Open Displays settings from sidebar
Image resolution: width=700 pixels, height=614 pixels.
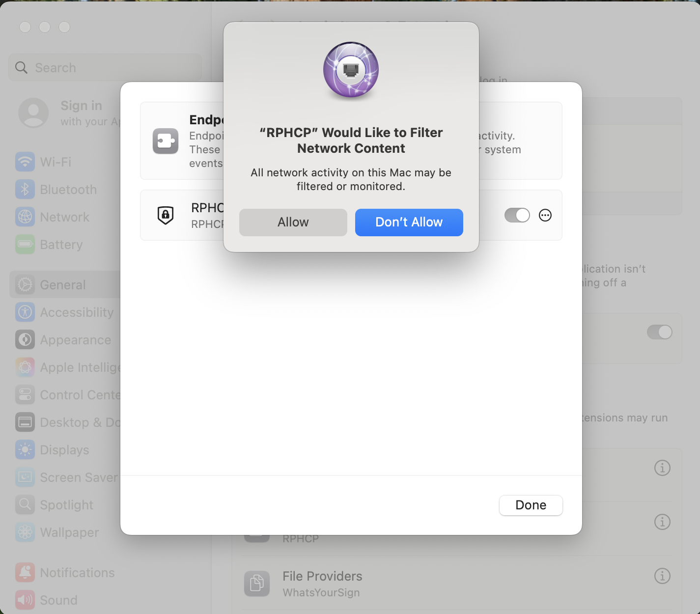[x=64, y=450]
